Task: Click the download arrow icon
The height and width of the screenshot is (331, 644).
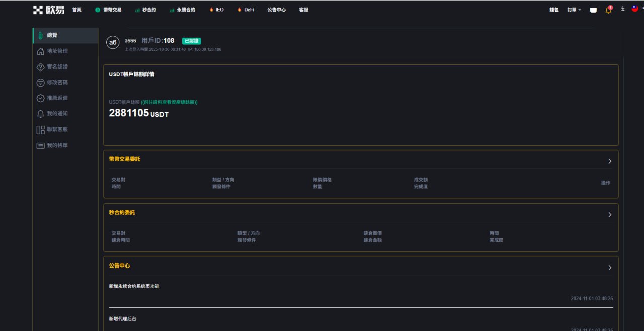Action: 623,9
